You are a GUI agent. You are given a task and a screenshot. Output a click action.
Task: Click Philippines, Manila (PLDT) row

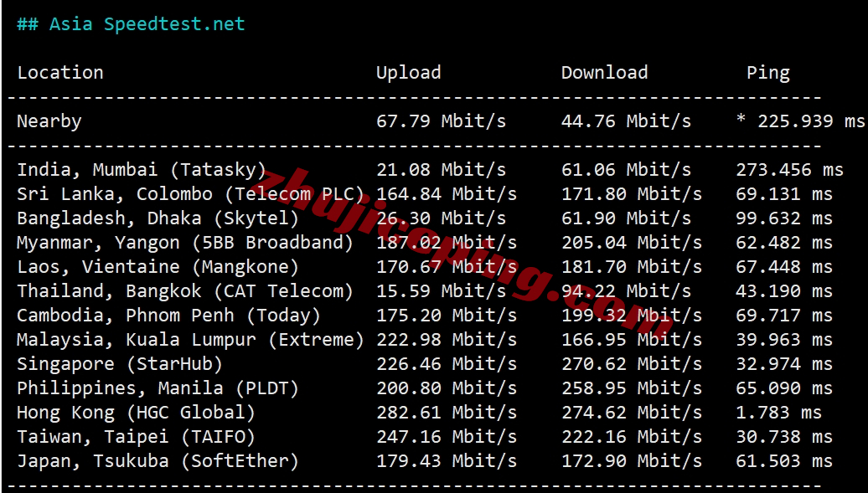[x=425, y=388]
